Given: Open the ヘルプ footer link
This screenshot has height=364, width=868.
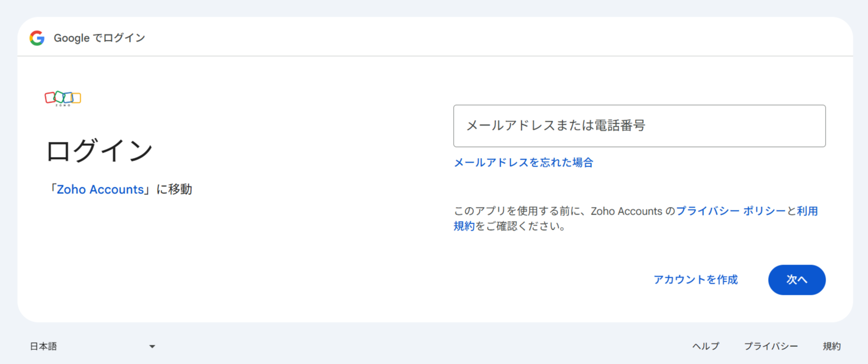Looking at the screenshot, I should point(705,346).
